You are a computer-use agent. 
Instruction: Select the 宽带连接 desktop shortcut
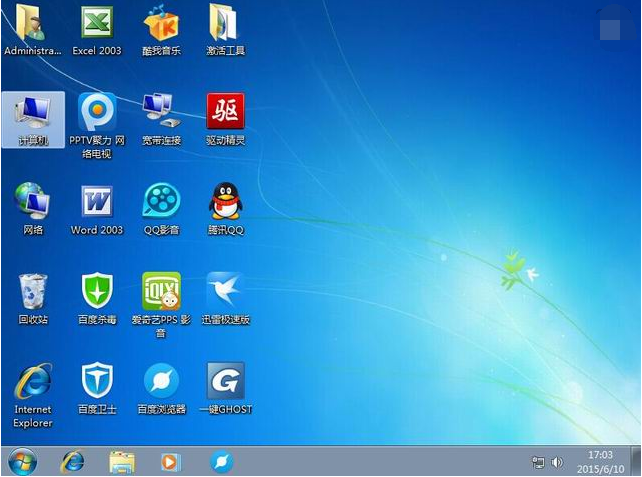161,112
